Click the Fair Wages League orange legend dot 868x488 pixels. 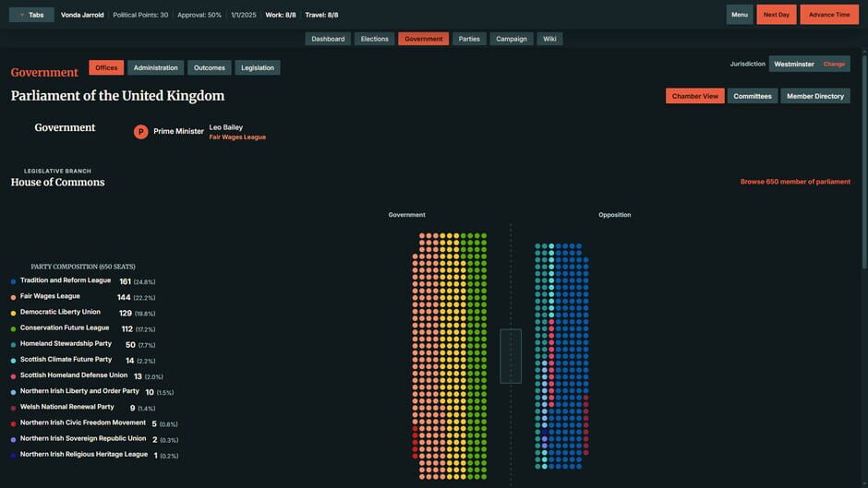pos(13,298)
